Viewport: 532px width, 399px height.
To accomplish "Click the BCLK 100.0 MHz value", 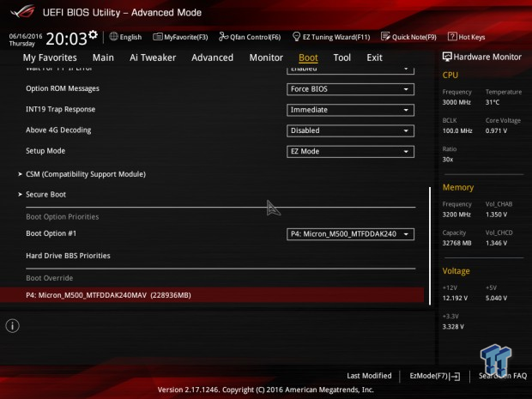I will [457, 130].
